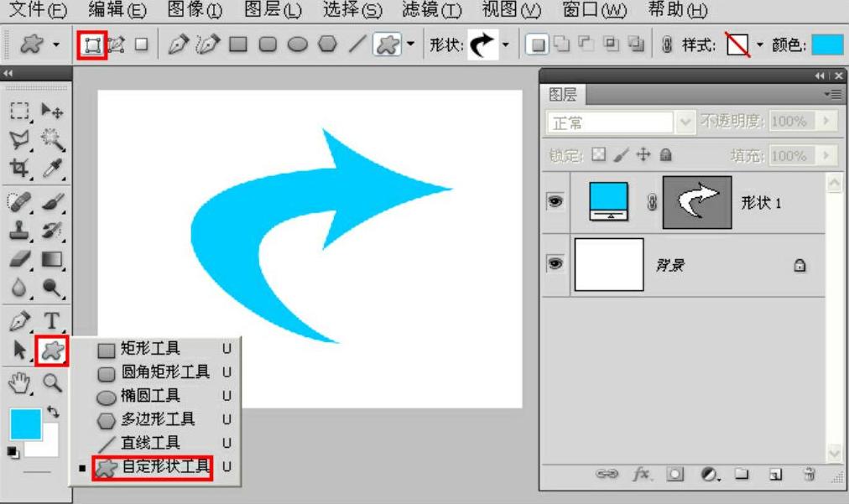849x504 pixels.
Task: Open the 视图(V) menu
Action: pos(511,10)
